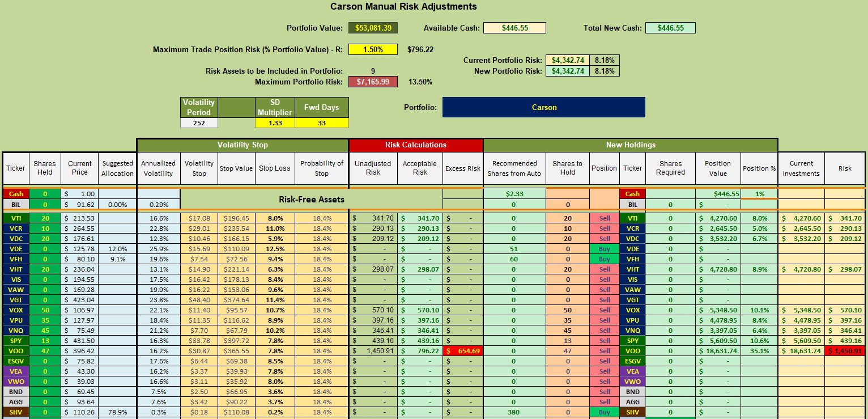Click the dark blue Carson portfolio cell

[543, 107]
